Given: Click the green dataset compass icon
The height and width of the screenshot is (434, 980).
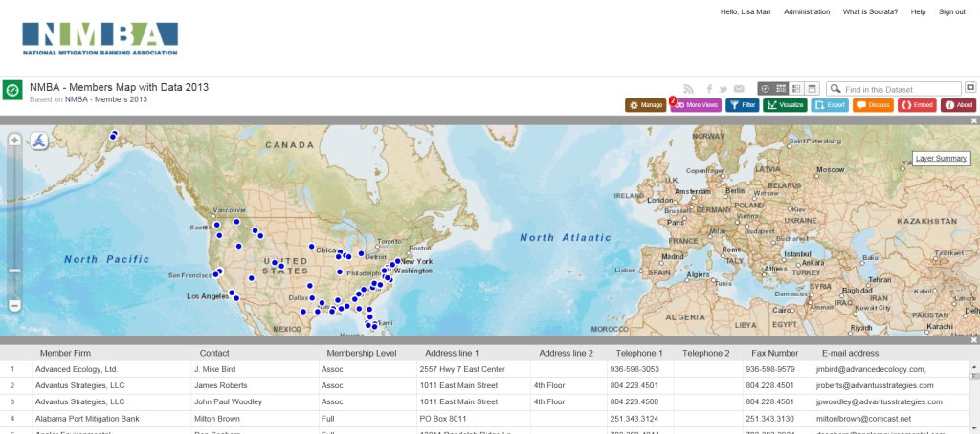Looking at the screenshot, I should 13,90.
